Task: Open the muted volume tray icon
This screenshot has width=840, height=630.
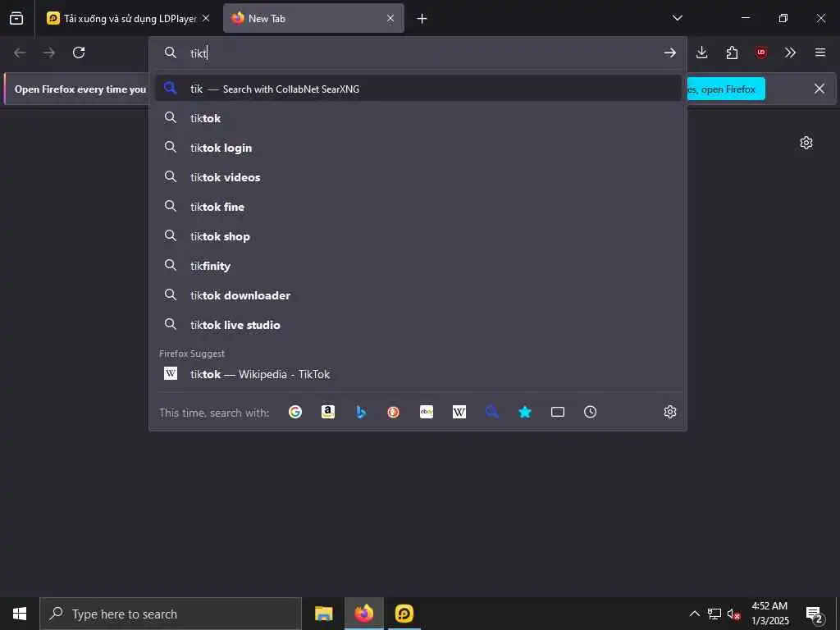Action: 733,614
